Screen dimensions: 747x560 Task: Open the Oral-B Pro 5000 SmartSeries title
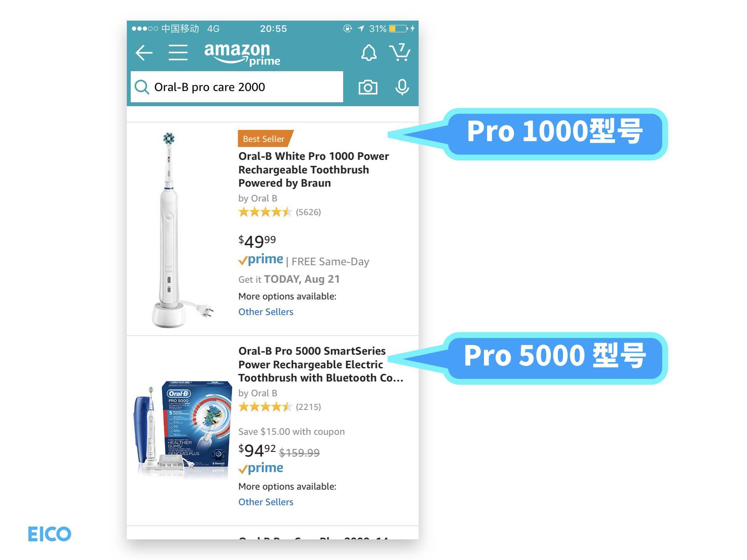(x=321, y=364)
